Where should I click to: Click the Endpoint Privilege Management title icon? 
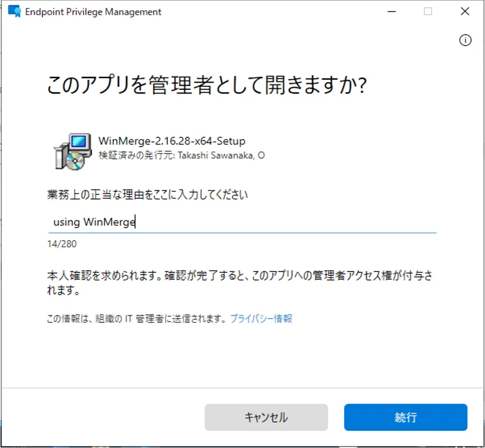tap(14, 12)
